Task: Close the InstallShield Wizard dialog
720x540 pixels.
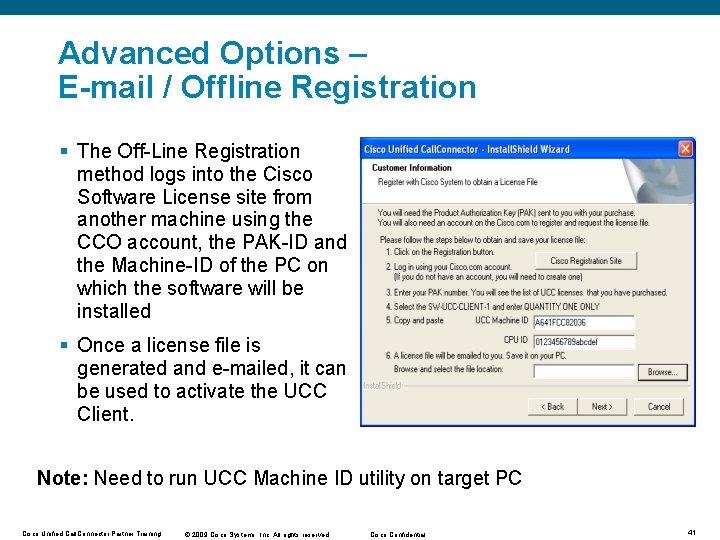Action: click(x=685, y=149)
